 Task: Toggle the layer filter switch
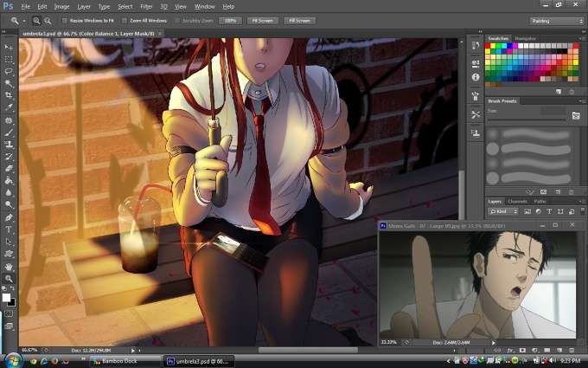pos(582,211)
